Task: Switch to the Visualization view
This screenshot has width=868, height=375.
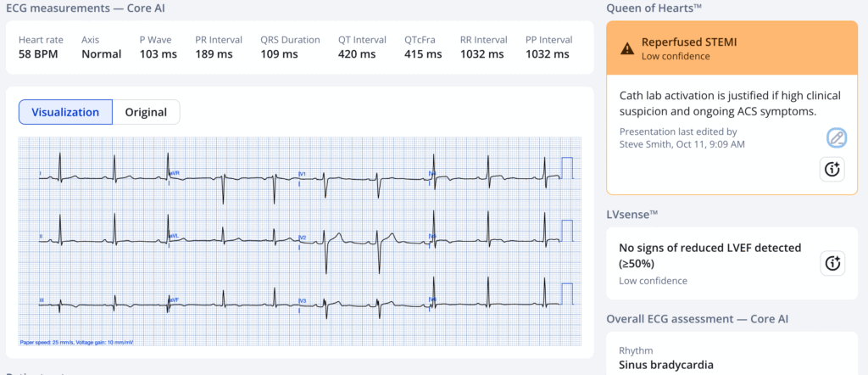Action: click(65, 112)
